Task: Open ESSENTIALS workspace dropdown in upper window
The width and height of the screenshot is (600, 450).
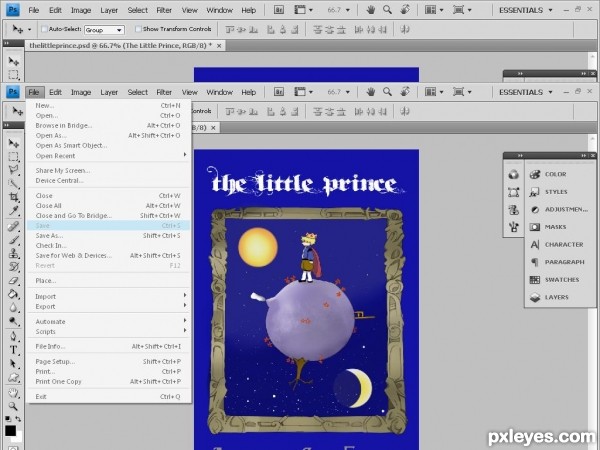Action: click(526, 10)
